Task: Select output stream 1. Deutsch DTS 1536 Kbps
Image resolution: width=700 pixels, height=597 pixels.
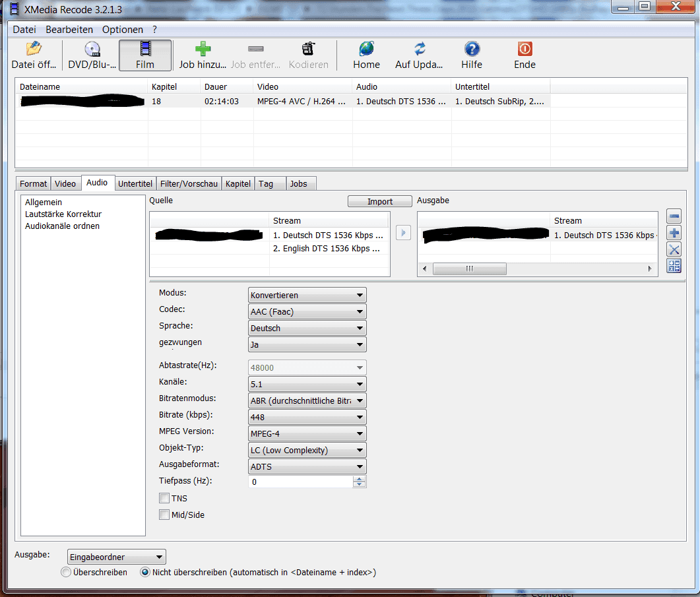Action: (606, 235)
